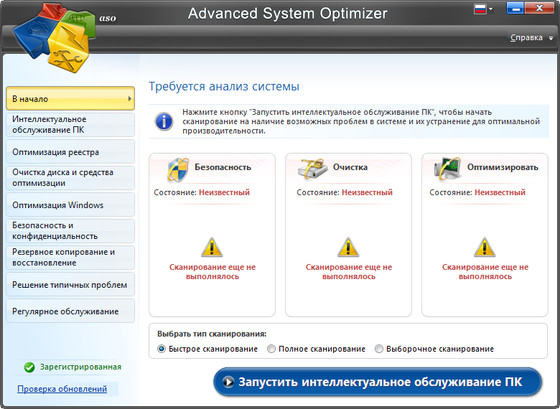Open the Russian flag language dropdown
Viewport: 560px width, 409px height.
483,9
